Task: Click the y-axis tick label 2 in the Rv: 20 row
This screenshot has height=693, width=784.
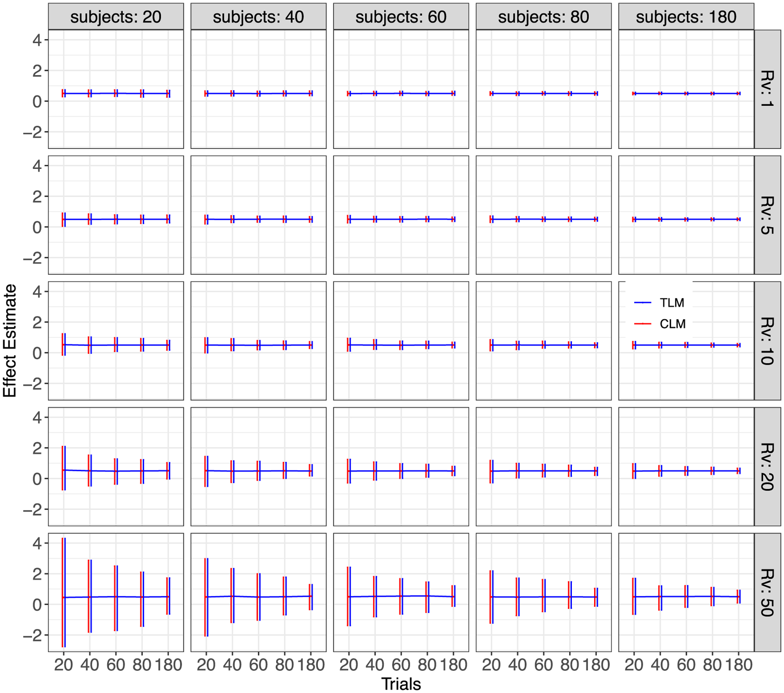Action: coord(37,448)
